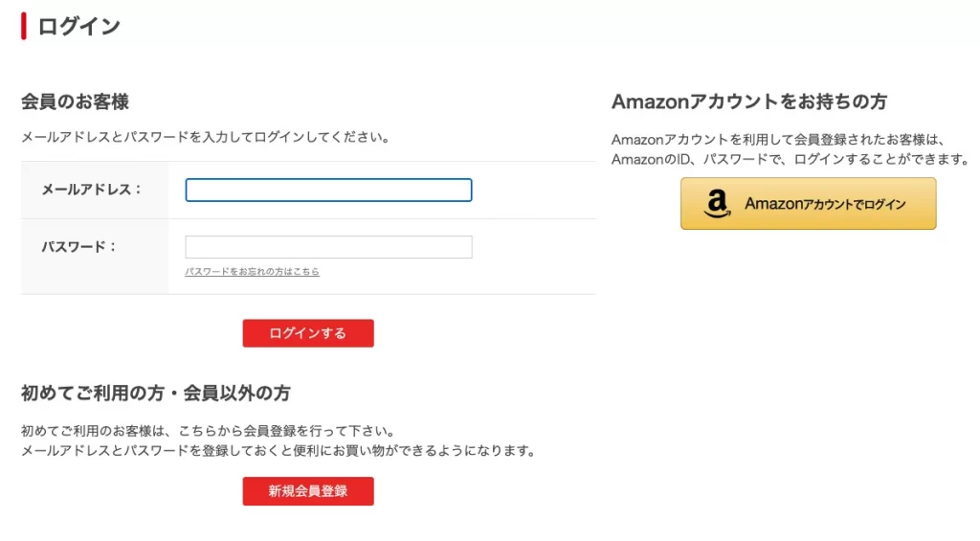Screen dimensions: 980x541
Task: Click the red bar beside ログイン heading
Action: coord(24,26)
